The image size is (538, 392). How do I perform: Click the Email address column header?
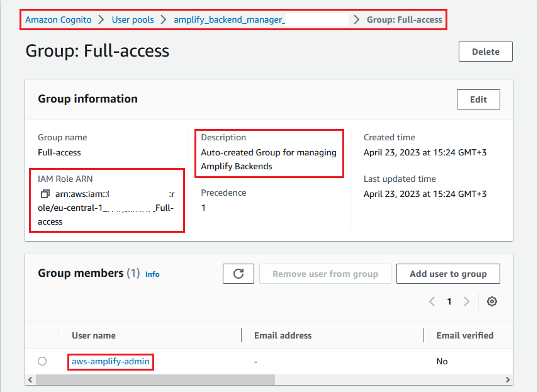click(283, 335)
